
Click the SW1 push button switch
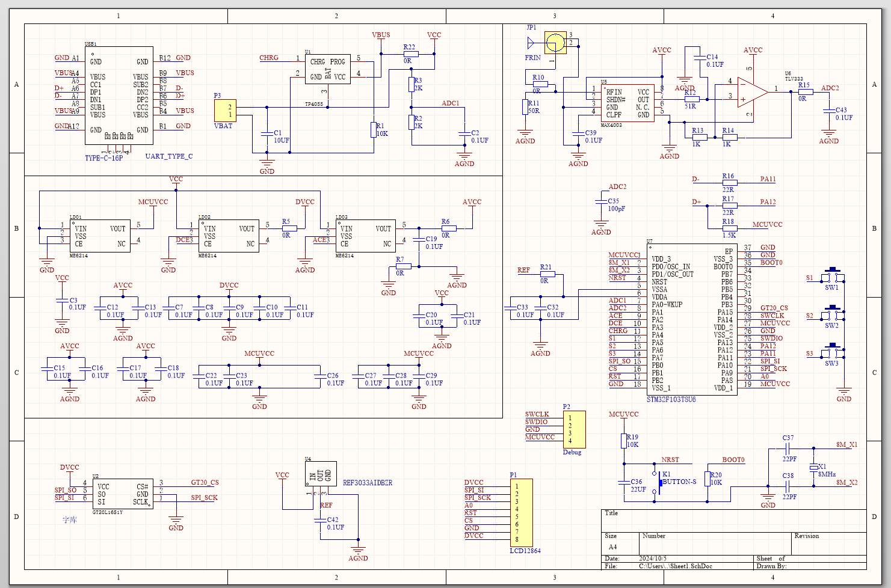pyautogui.click(x=833, y=277)
